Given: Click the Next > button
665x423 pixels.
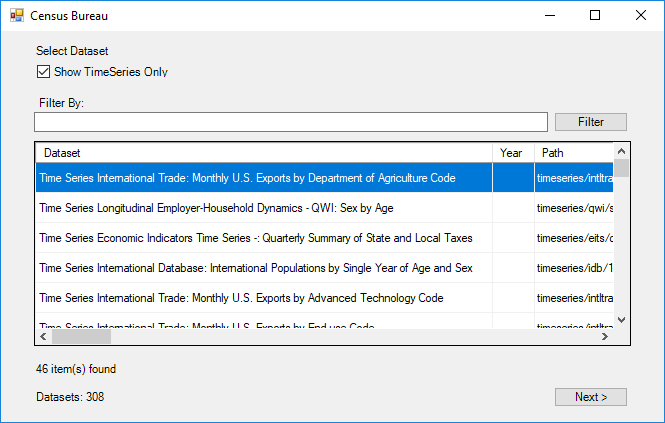Looking at the screenshot, I should click(590, 397).
